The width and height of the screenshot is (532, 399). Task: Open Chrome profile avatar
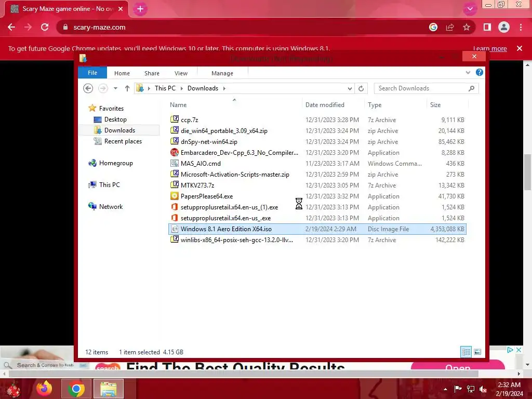[x=504, y=27]
